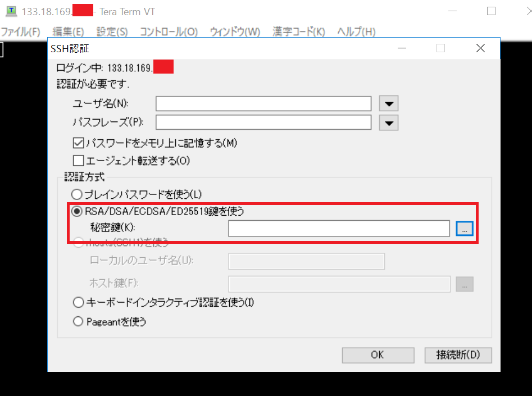Viewport: 532px width, 396px height.
Task: Enable エージェント転送する checkbox
Action: 78,161
